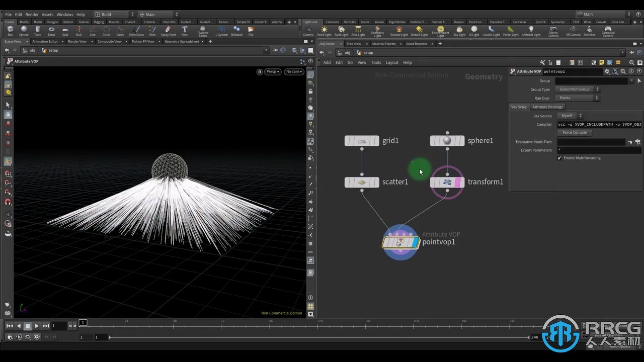Image resolution: width=644 pixels, height=362 pixels.
Task: Add a Point Light
Action: [x=324, y=31]
